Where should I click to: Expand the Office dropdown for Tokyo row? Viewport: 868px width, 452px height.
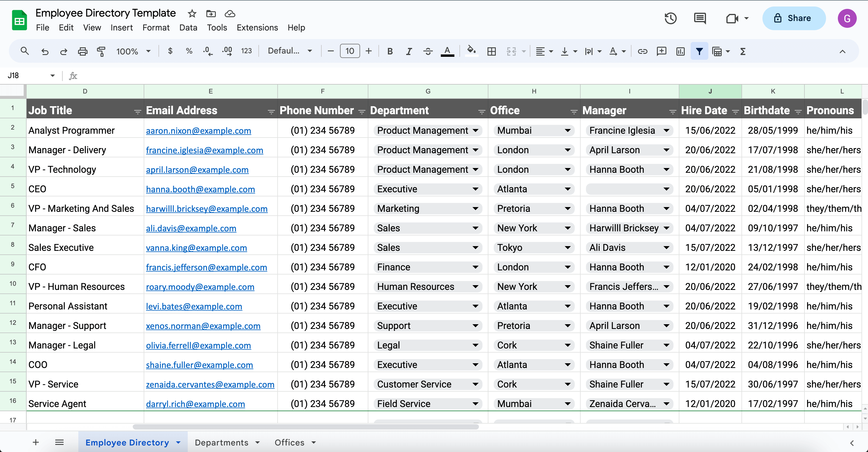click(x=567, y=248)
